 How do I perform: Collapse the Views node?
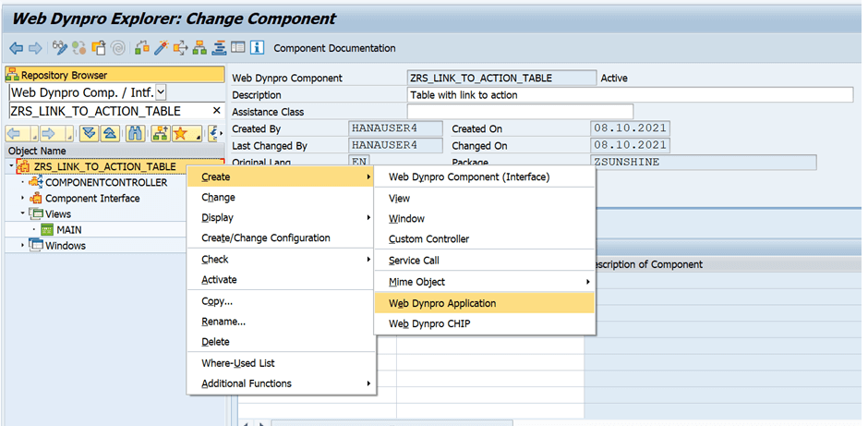[23, 213]
